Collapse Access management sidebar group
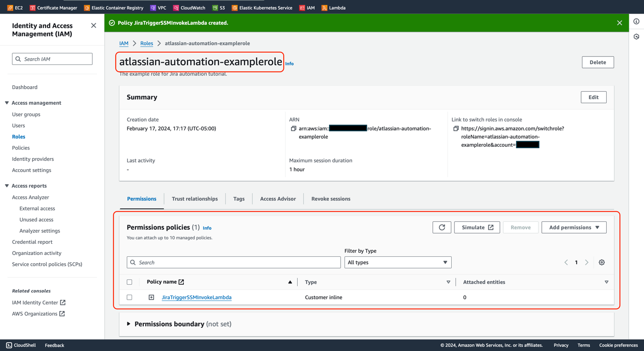 pyautogui.click(x=7, y=103)
